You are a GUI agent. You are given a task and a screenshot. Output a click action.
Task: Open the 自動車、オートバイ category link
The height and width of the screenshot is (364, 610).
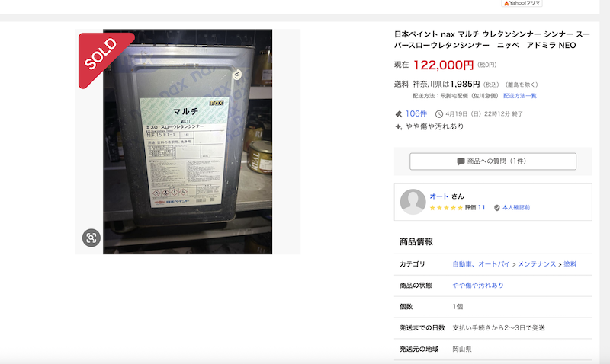[481, 263]
